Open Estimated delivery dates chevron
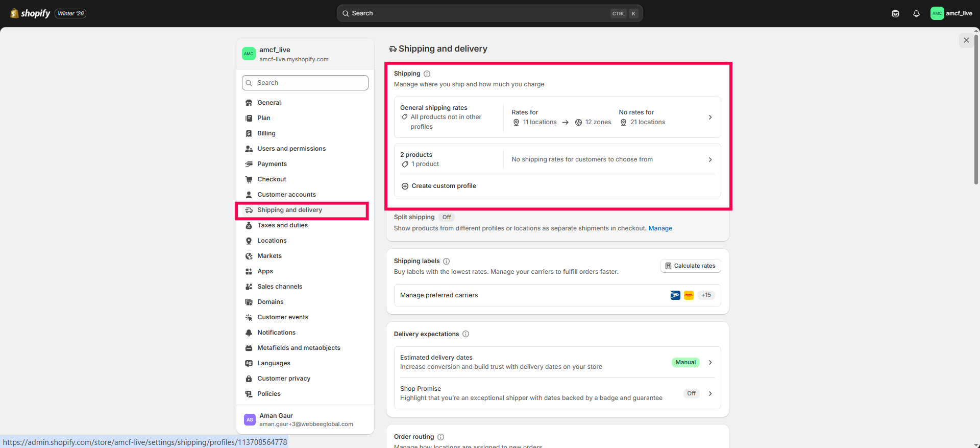 point(710,362)
